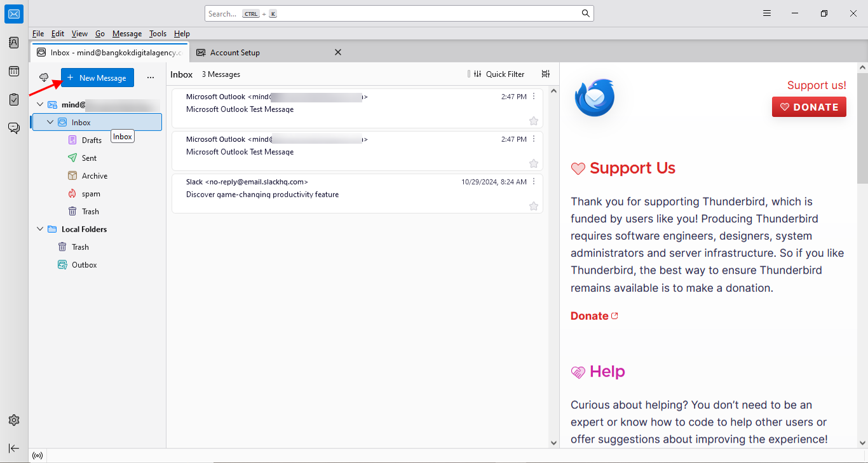The image size is (868, 463).
Task: Follow the Donate link
Action: pyautogui.click(x=594, y=316)
